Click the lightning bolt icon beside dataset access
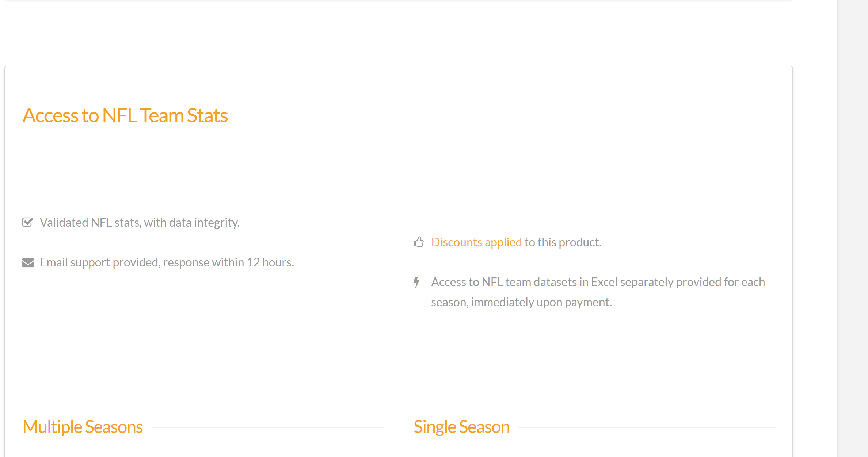The width and height of the screenshot is (868, 457). 416,282
